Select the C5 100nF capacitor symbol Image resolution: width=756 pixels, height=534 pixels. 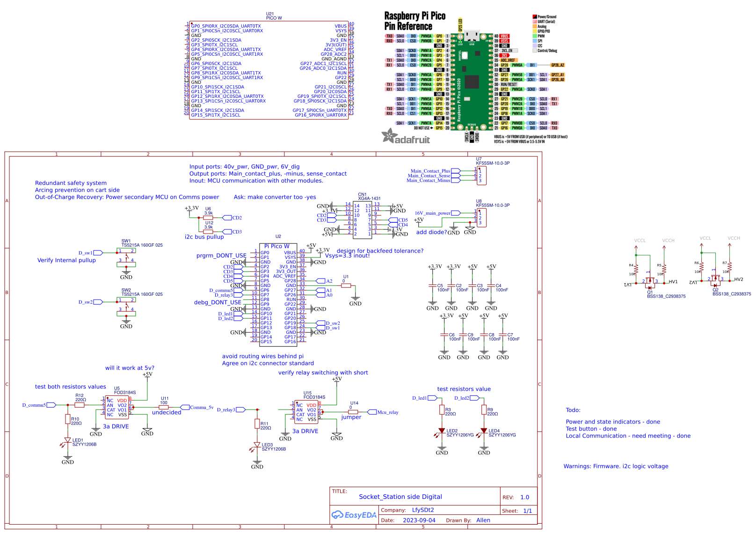click(x=433, y=285)
